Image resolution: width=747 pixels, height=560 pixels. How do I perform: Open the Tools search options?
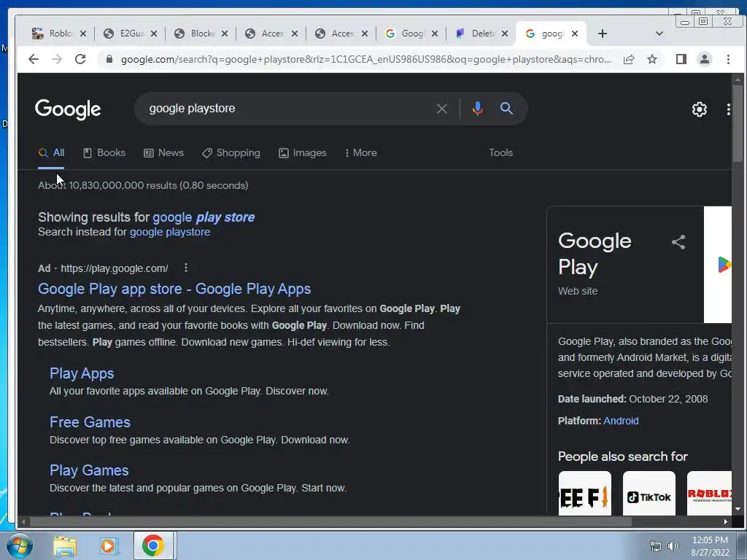click(x=500, y=153)
